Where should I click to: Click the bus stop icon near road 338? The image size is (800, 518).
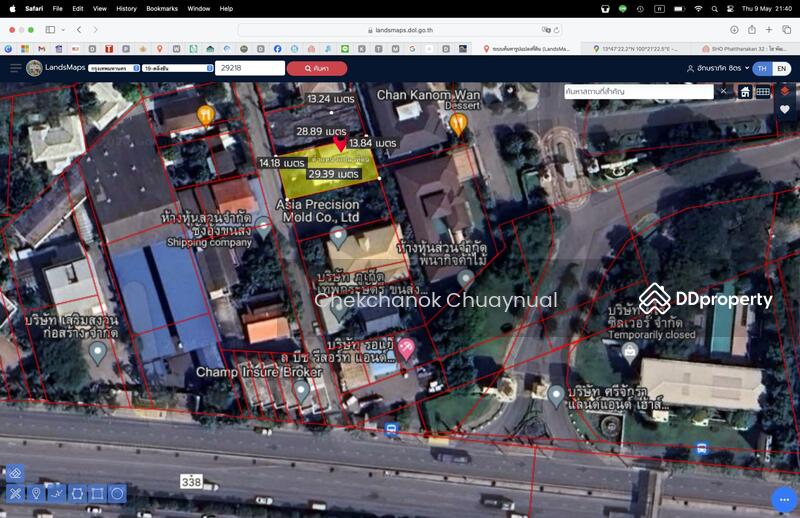tap(392, 430)
